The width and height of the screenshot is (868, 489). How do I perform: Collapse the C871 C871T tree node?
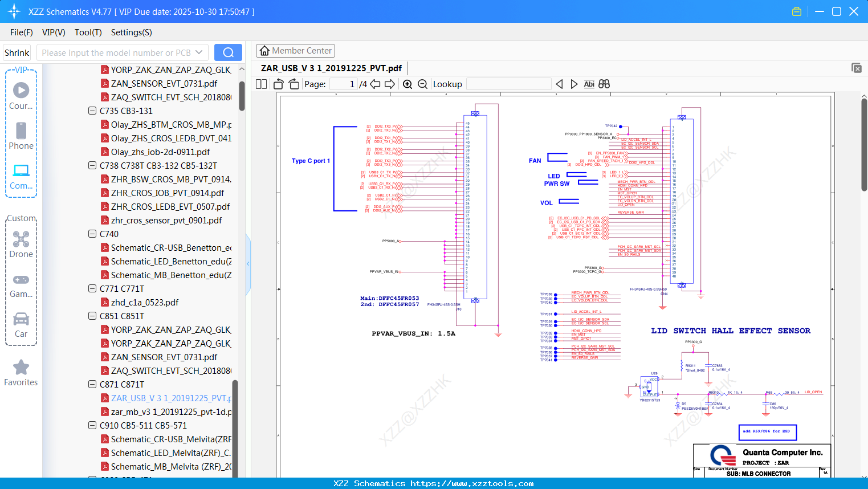click(x=92, y=385)
